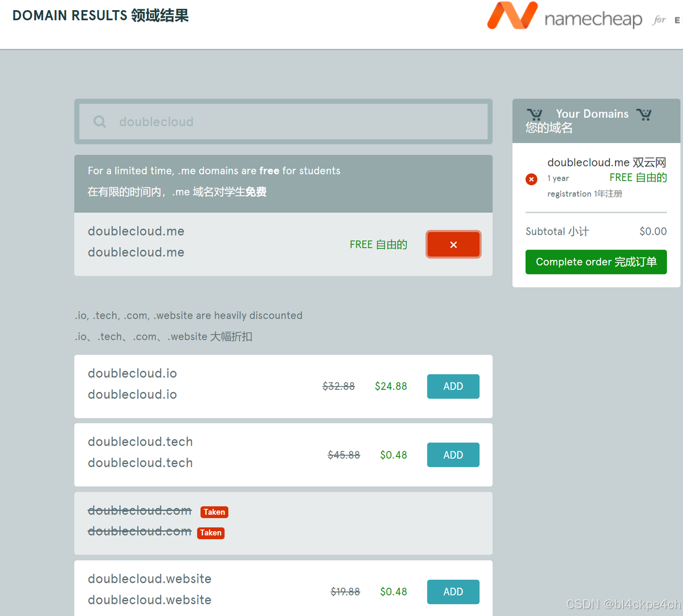Add doublecloud.io to cart
683x616 pixels.
click(x=453, y=386)
